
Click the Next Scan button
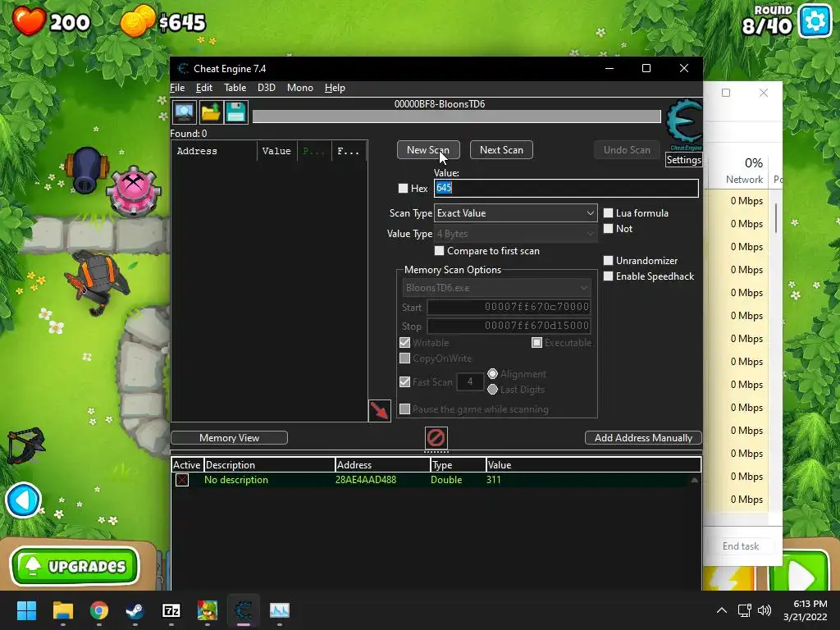tap(501, 150)
